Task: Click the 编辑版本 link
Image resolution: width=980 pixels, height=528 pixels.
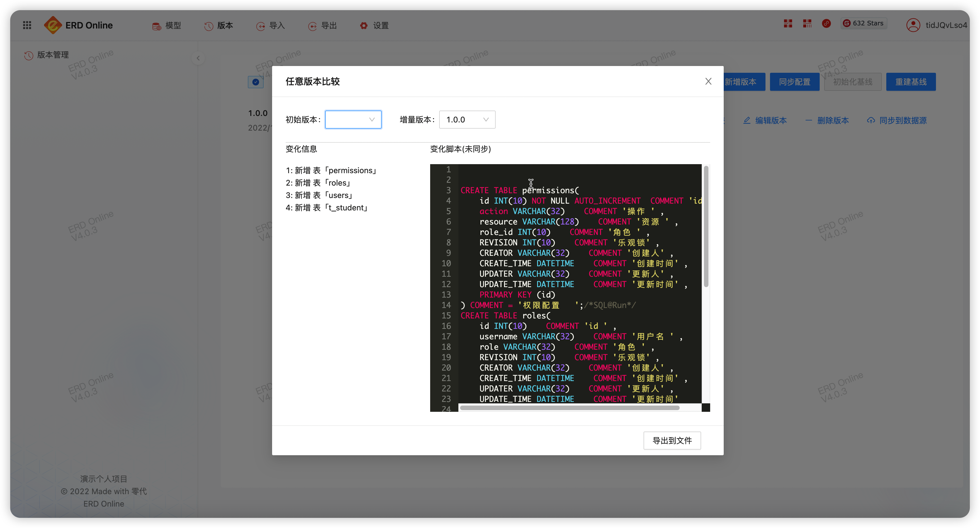Action: pos(771,120)
